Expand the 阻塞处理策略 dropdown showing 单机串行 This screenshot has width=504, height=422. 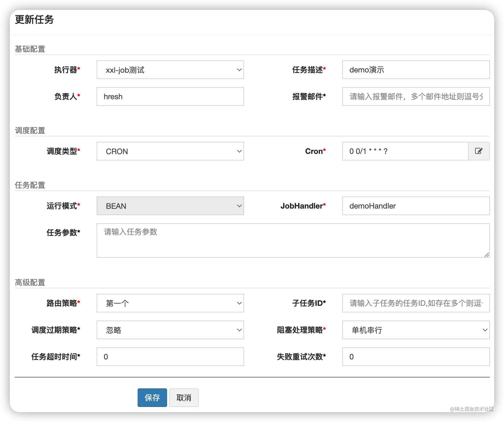tap(416, 330)
